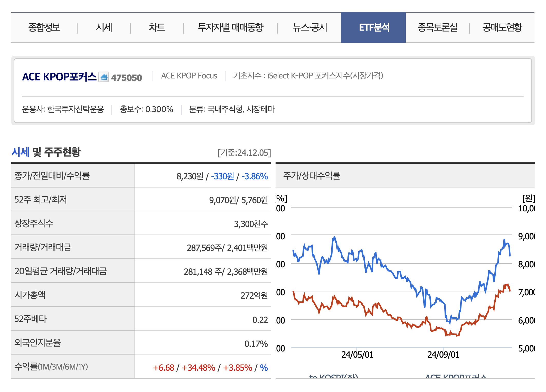Click the 52주베타 row label

[x=31, y=319]
